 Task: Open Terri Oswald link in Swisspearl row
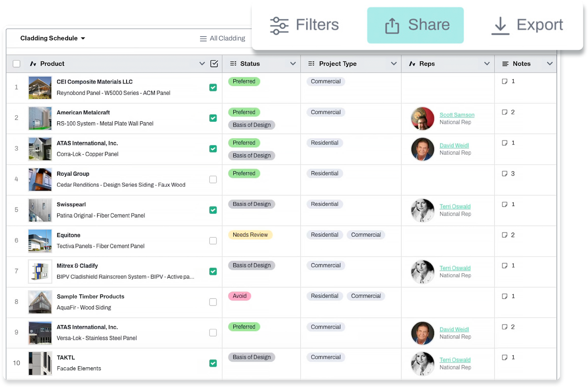[x=455, y=206]
